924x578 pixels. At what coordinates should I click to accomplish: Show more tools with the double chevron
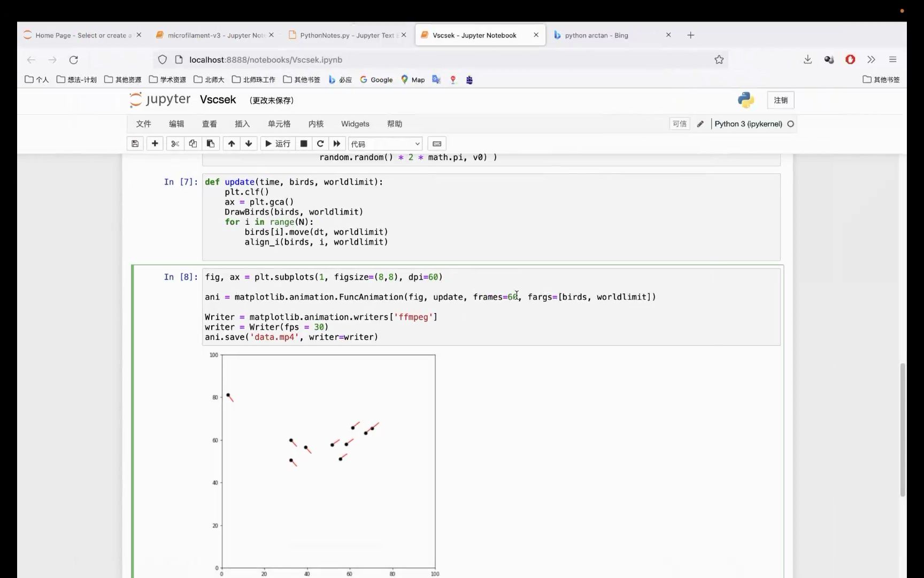[x=872, y=59]
